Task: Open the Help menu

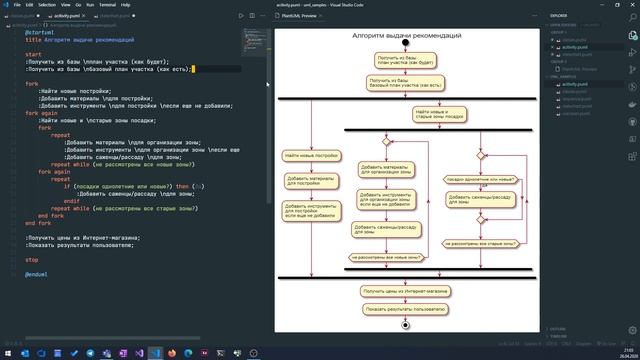Action: [126, 5]
